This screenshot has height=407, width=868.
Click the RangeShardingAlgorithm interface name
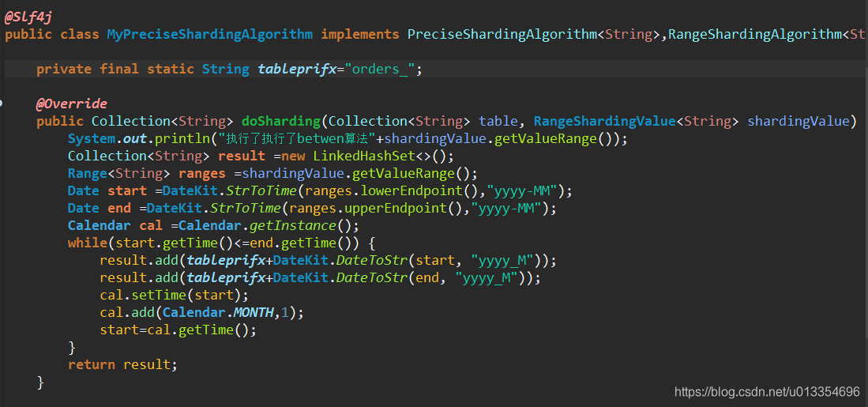755,34
